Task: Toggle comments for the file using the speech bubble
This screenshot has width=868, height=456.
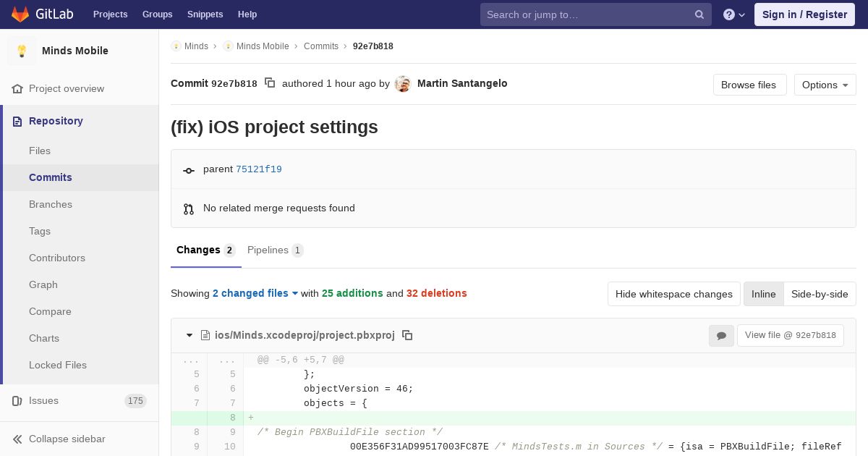Action: 721,335
